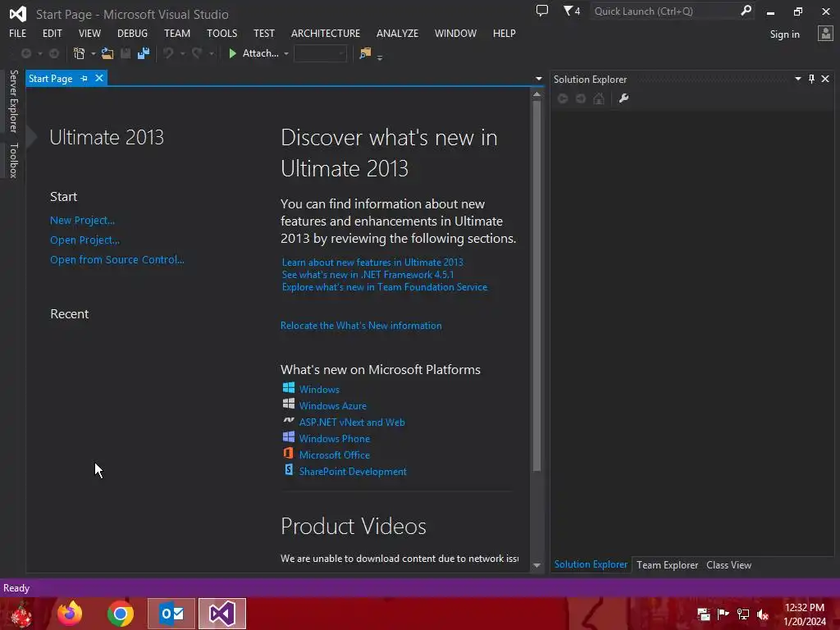Close the Solution Explorer panel
This screenshot has height=630, width=840.
click(825, 79)
